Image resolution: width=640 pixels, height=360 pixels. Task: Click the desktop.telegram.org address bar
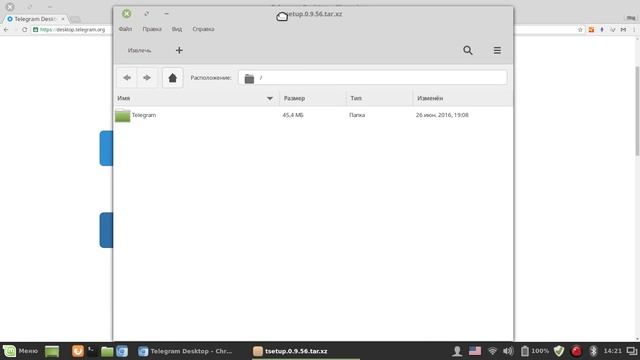(72, 29)
